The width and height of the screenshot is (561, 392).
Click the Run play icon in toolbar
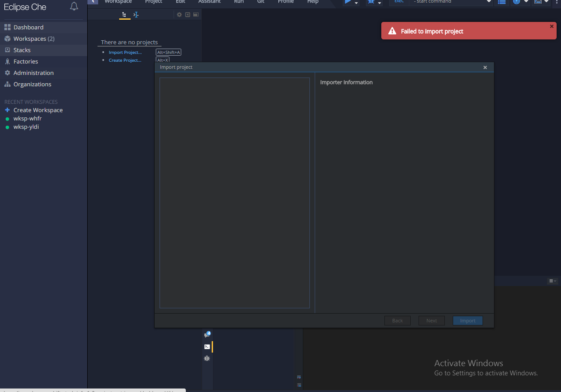coord(348,2)
